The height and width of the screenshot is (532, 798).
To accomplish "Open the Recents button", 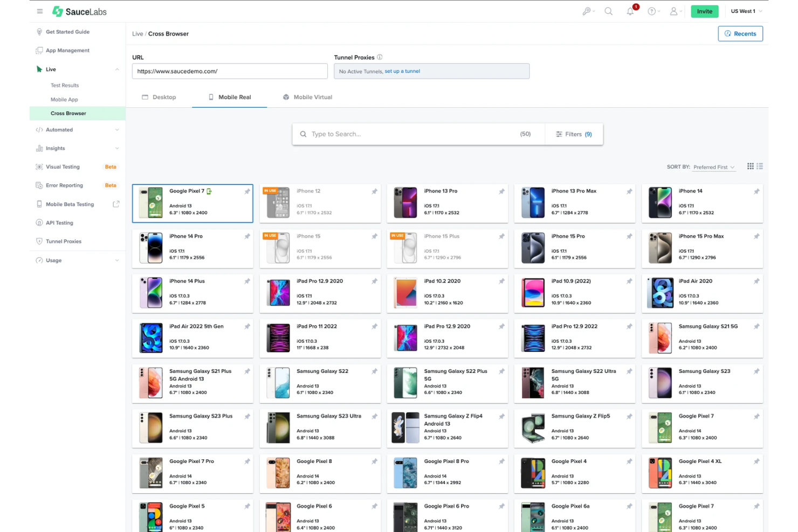I will pyautogui.click(x=740, y=33).
